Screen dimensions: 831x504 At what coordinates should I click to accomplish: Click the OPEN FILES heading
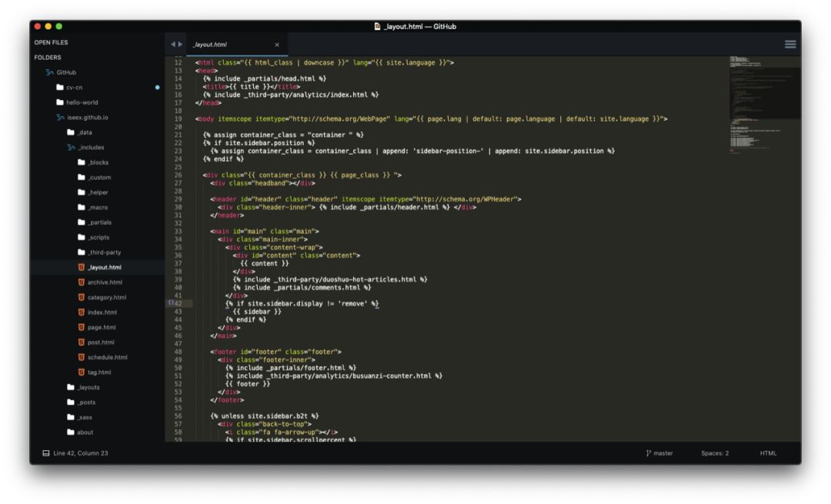pyautogui.click(x=51, y=42)
